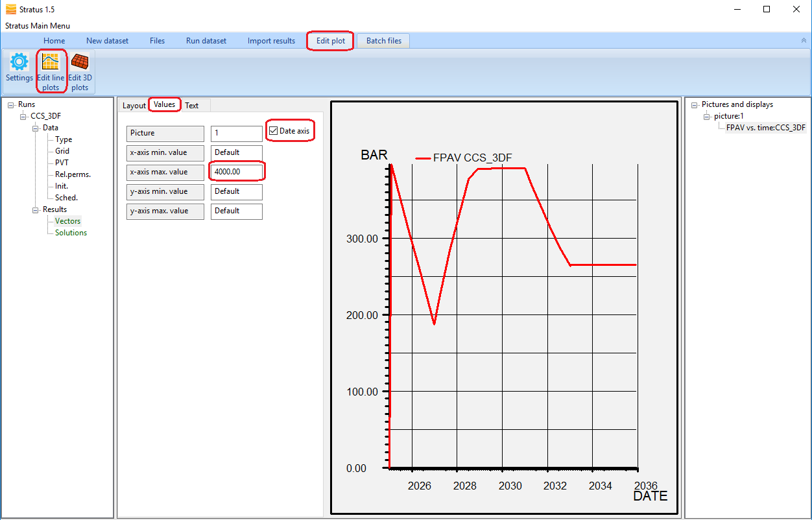The image size is (812, 520).
Task: Open the Settings gear icon
Action: (x=19, y=62)
